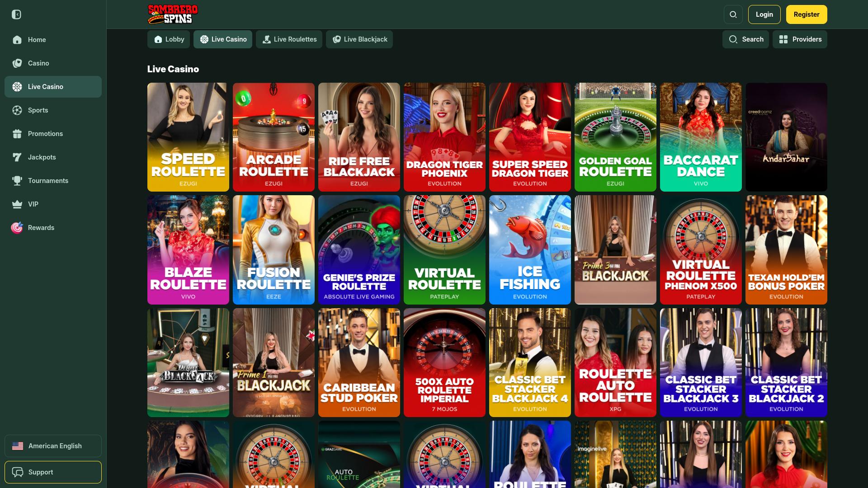Click the Home house icon in sidebar
The height and width of the screenshot is (488, 868).
(17, 40)
